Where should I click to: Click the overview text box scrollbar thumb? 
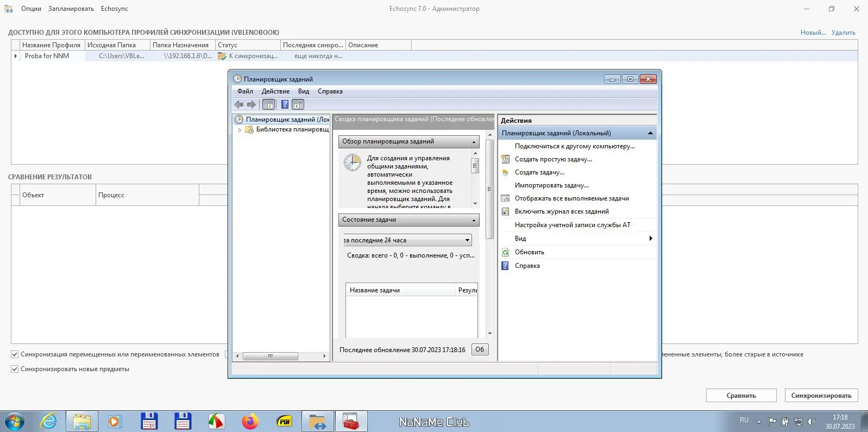[x=475, y=165]
